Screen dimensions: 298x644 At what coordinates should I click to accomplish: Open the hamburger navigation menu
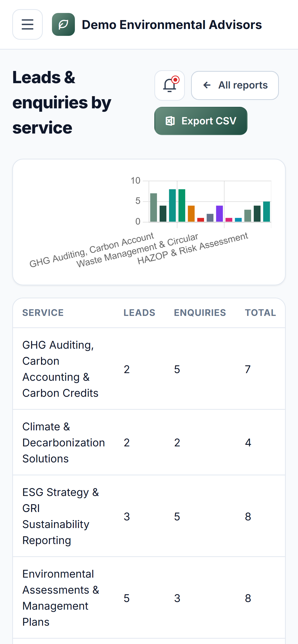28,24
